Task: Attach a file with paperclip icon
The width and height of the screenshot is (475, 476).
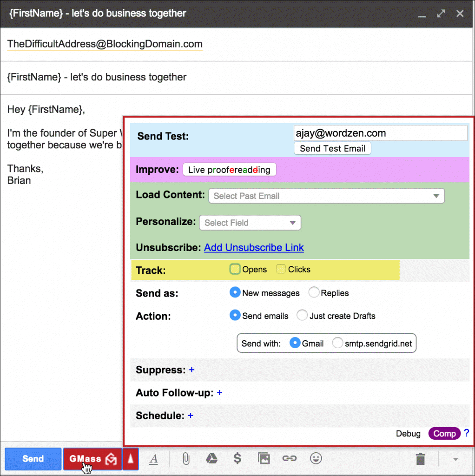Action: [185, 459]
